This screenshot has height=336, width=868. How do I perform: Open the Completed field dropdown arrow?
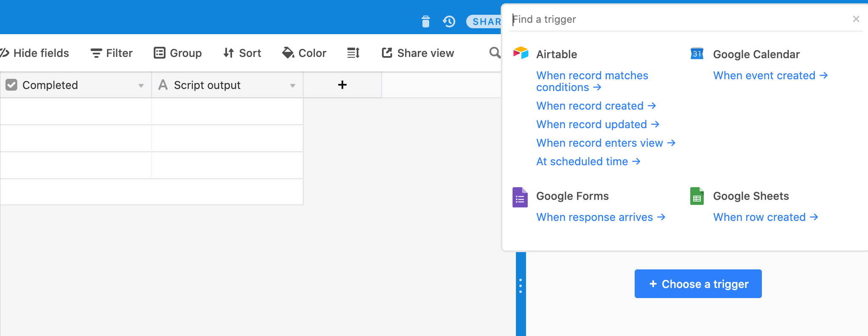[141, 86]
